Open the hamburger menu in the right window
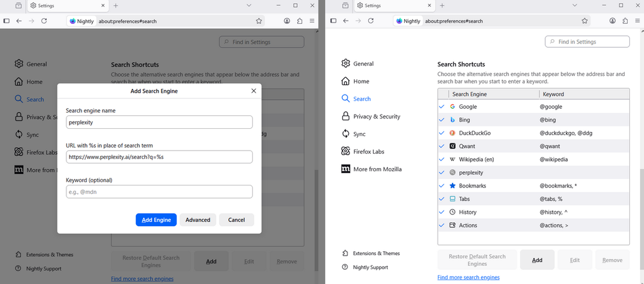 click(638, 21)
